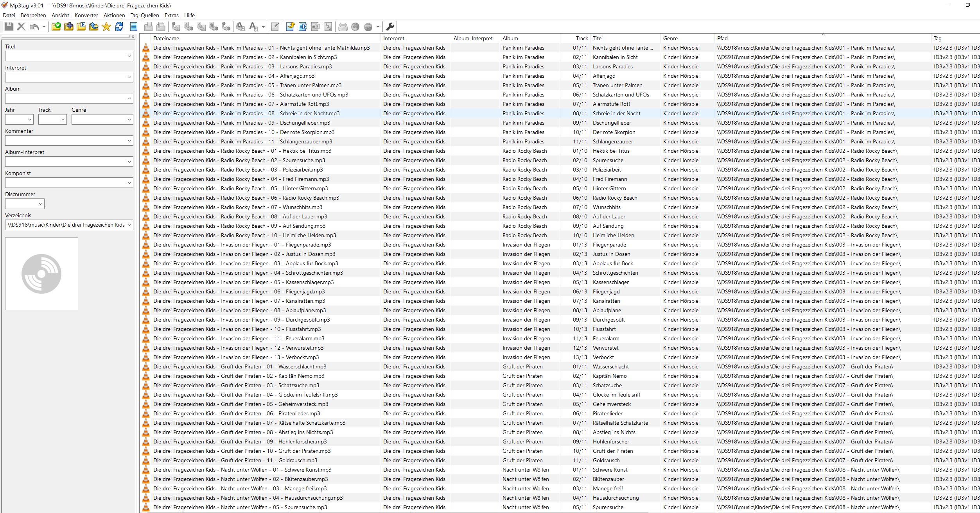This screenshot has height=513, width=980.
Task: Click the change directory folder icon
Action: 56,27
